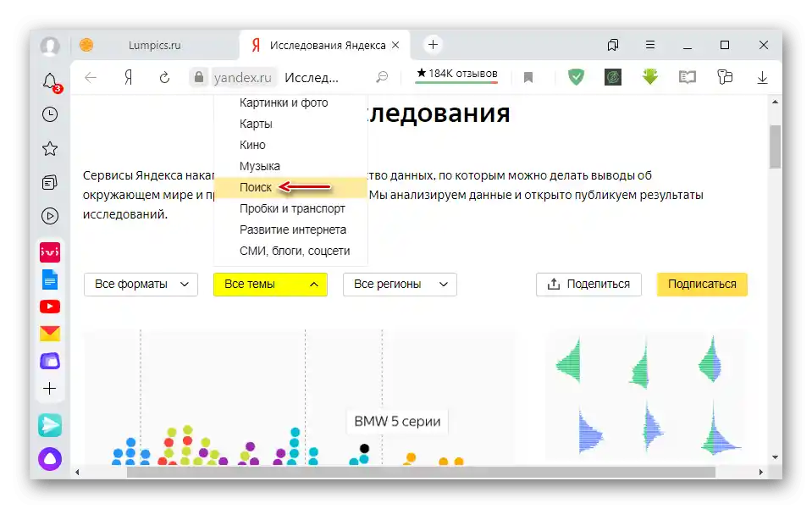
Task: Open tab manager icon in title bar
Action: pyautogui.click(x=613, y=45)
